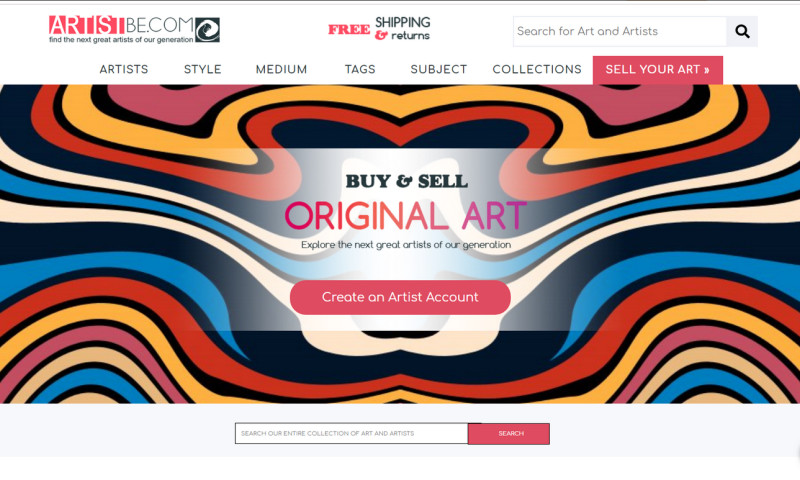Open the Free Shipping & Returns banner
The image size is (800, 480).
[x=379, y=29]
